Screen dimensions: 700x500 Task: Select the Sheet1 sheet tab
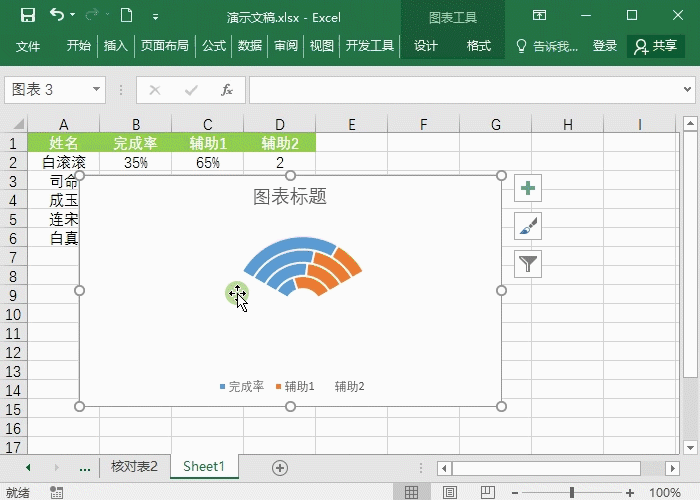(204, 467)
